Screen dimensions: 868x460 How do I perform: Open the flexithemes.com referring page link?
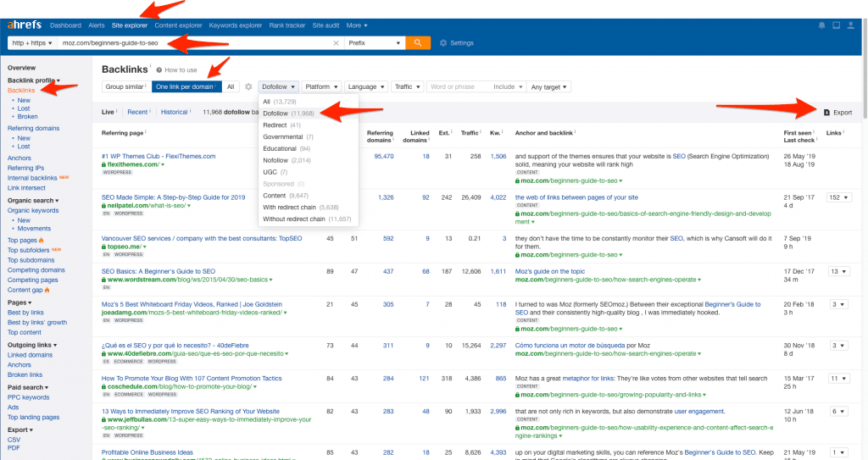tap(159, 156)
